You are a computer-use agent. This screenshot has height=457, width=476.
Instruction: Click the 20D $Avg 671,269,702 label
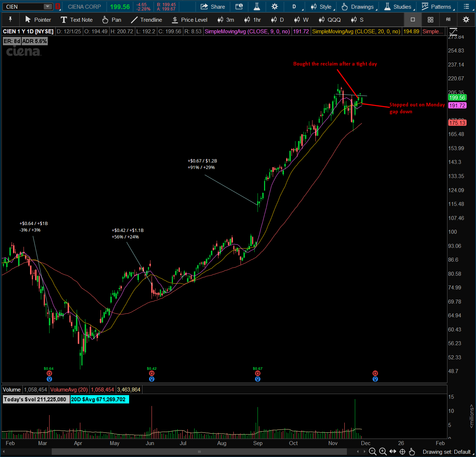pos(99,399)
